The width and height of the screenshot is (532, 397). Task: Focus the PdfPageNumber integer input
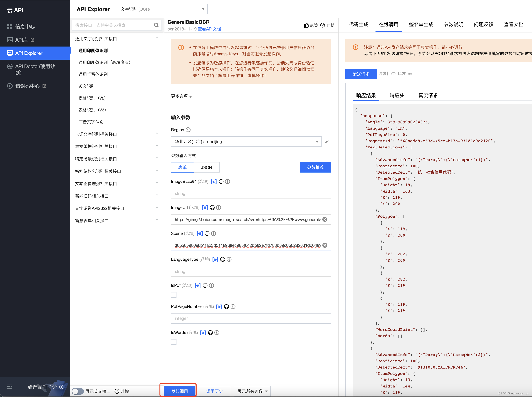251,319
